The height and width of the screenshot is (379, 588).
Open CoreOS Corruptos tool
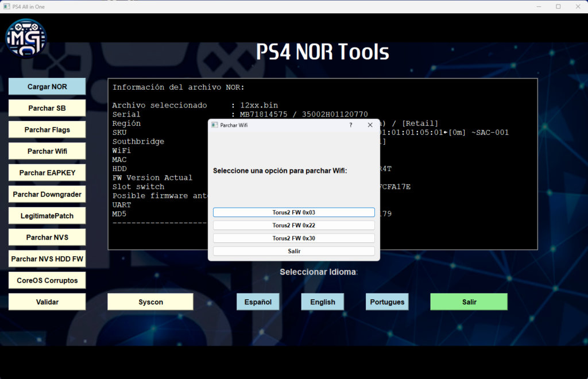click(x=47, y=280)
